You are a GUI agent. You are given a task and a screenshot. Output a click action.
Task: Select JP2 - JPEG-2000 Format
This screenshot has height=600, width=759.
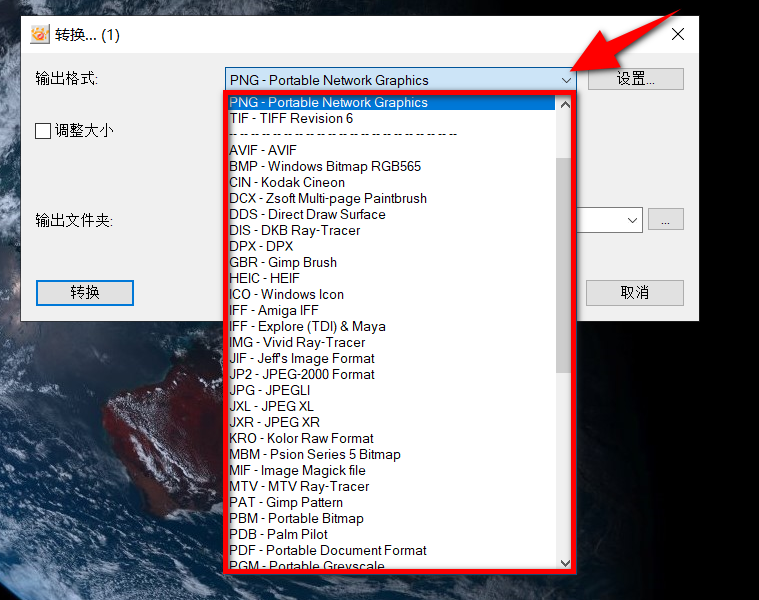pyautogui.click(x=302, y=375)
